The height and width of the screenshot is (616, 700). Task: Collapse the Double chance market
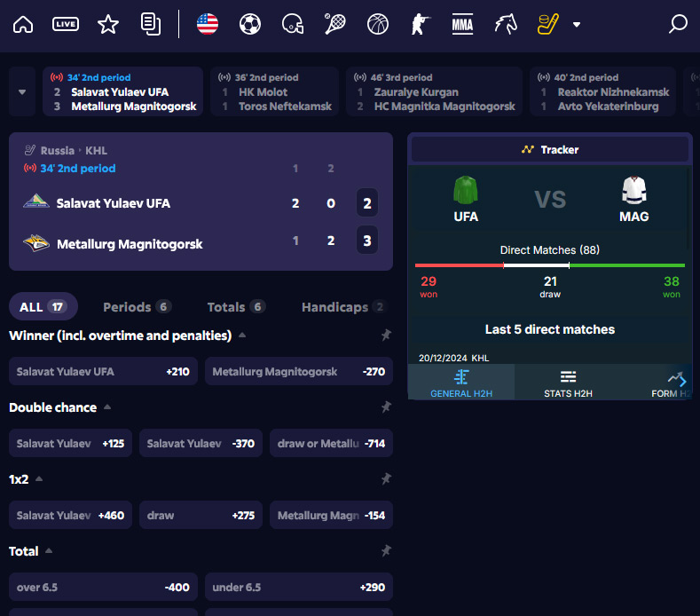[107, 407]
